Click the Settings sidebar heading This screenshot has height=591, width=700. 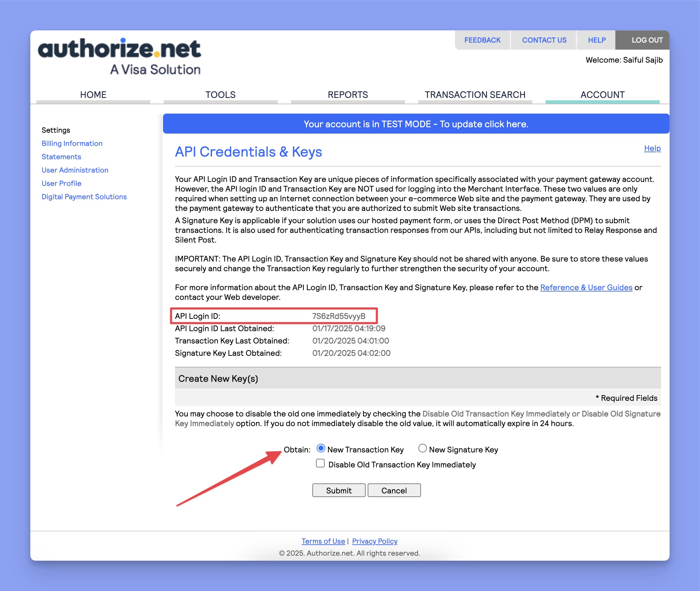56,130
